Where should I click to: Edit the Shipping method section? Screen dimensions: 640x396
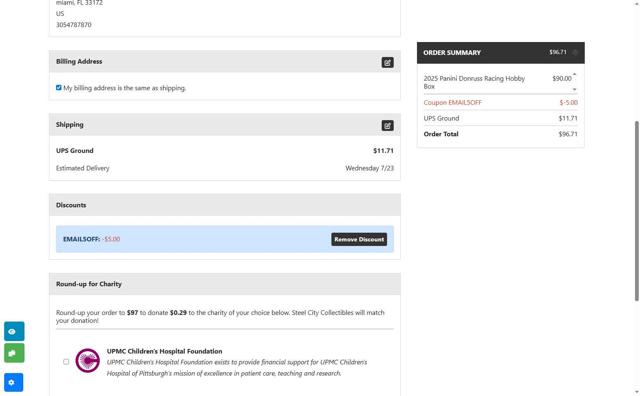387,125
